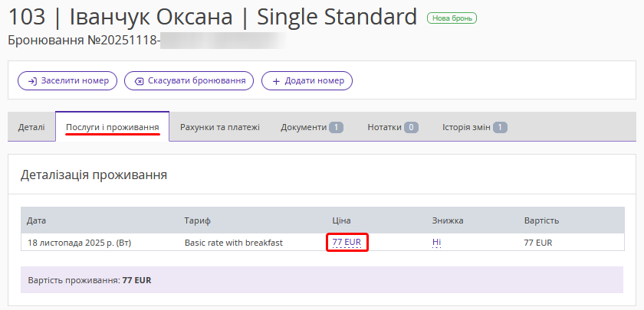Go to the Нотатки tab
644x310 pixels.
click(384, 127)
